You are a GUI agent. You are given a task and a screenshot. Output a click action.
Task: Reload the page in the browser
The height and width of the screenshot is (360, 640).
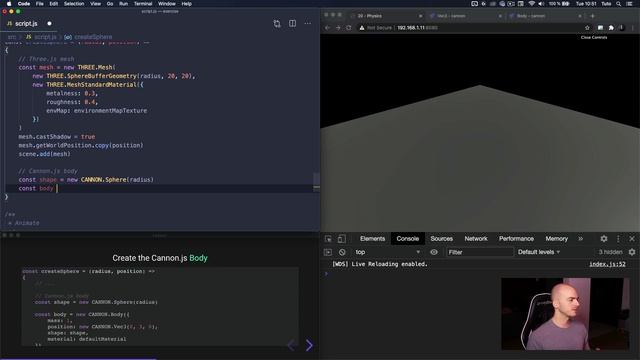click(349, 28)
